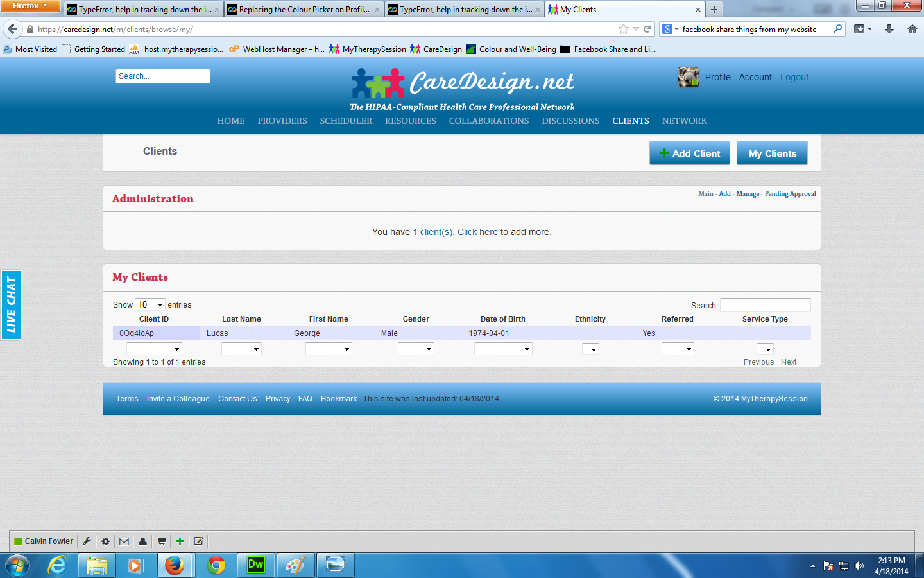Open the envelope mail icon

click(x=124, y=541)
